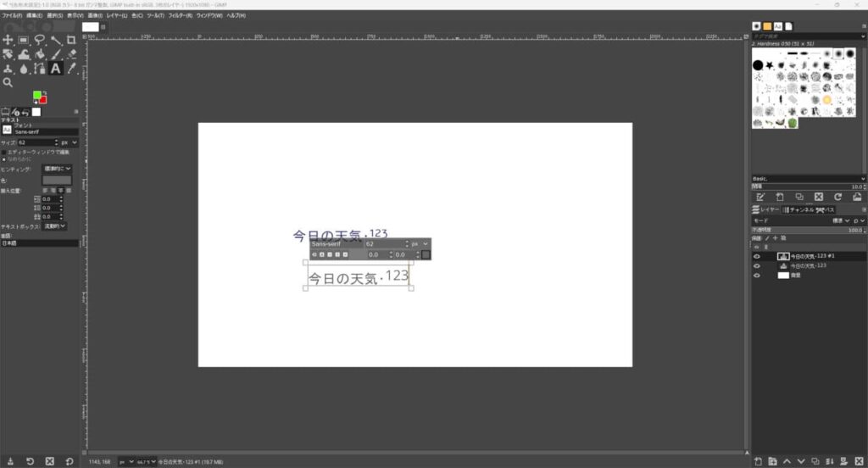Screen dimensions: 868x468
Task: Select the Paths tool
Action: 39,69
